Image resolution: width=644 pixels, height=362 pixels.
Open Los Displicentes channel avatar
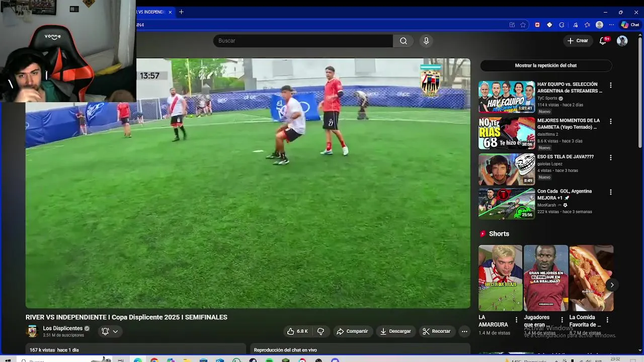point(32,331)
